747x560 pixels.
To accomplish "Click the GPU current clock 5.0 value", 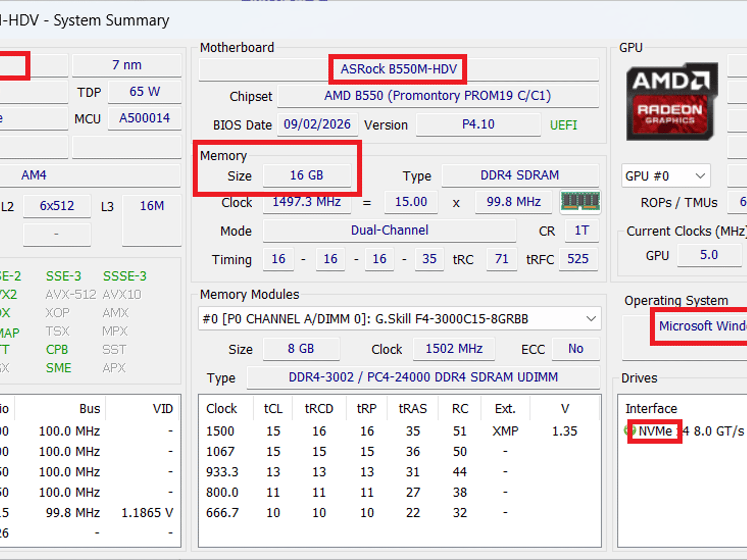I will [x=709, y=255].
